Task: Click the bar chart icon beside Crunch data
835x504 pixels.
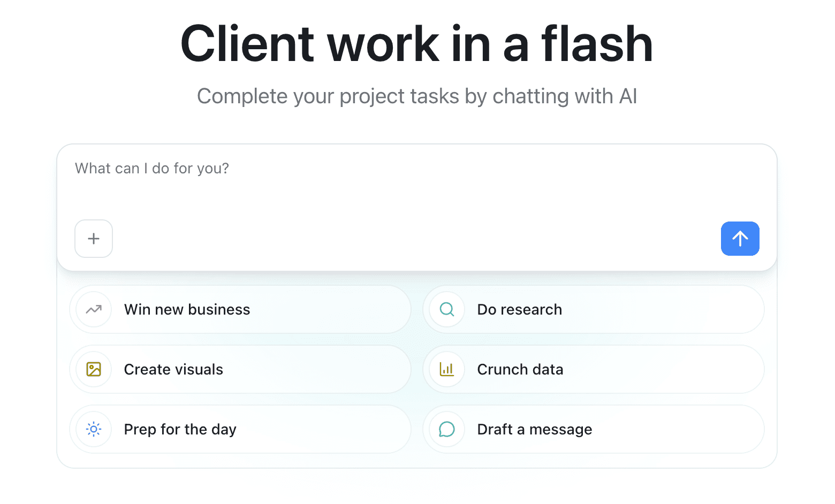Action: point(446,369)
